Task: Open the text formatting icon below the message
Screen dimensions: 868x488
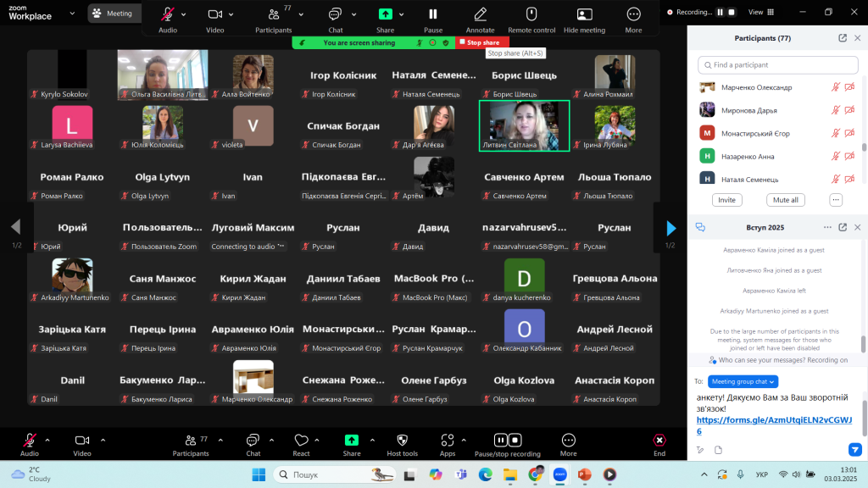Action: 700,450
